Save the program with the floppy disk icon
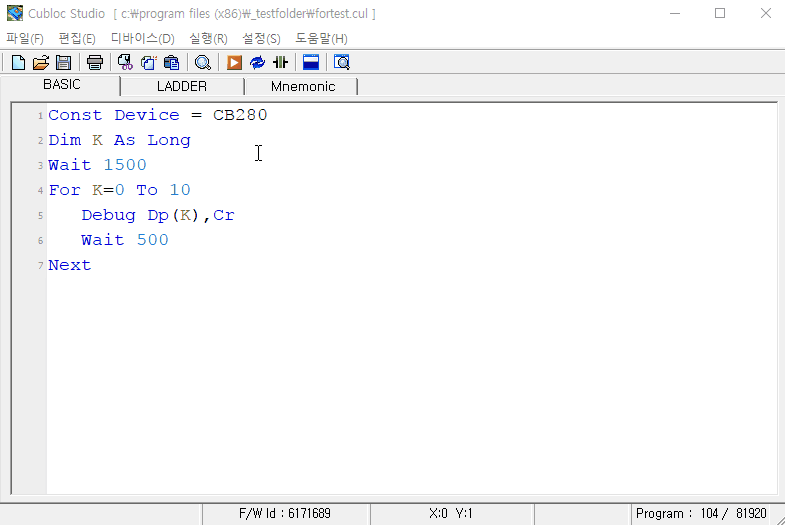The height and width of the screenshot is (525, 785). [x=63, y=63]
